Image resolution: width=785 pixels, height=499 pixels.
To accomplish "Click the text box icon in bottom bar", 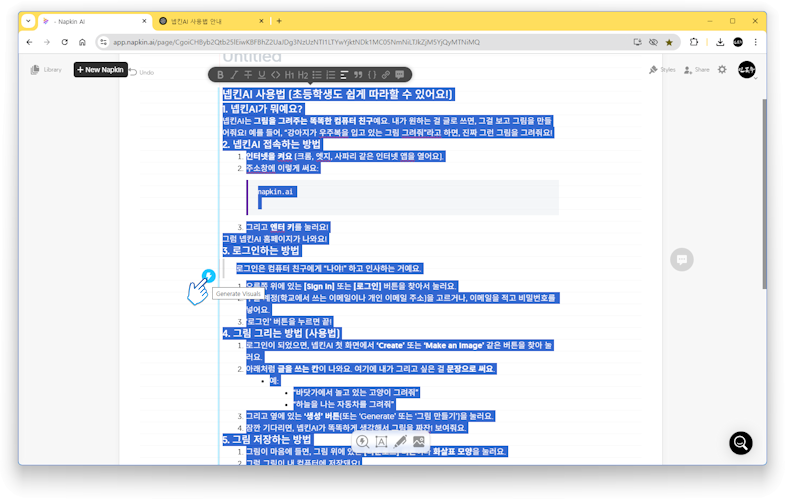I will point(381,441).
